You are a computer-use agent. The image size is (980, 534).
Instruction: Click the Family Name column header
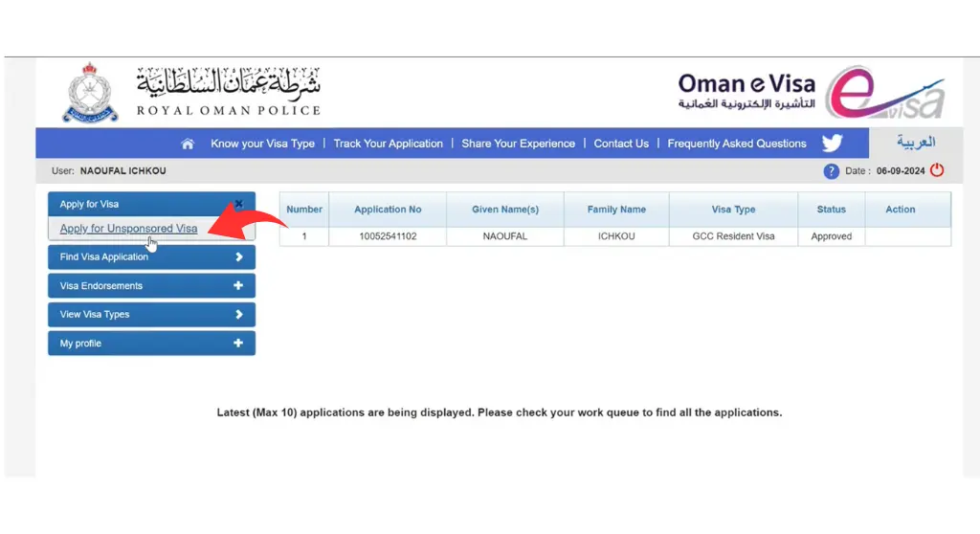(616, 210)
